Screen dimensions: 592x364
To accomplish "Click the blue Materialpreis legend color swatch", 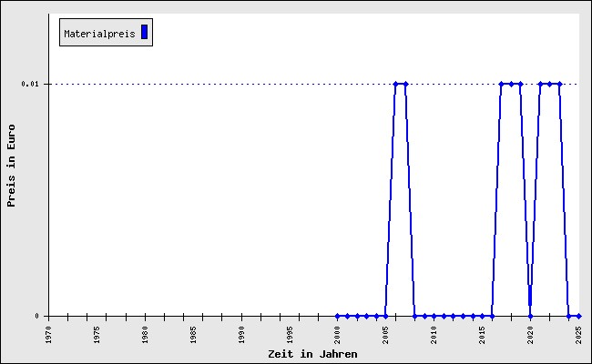I will pyautogui.click(x=144, y=33).
